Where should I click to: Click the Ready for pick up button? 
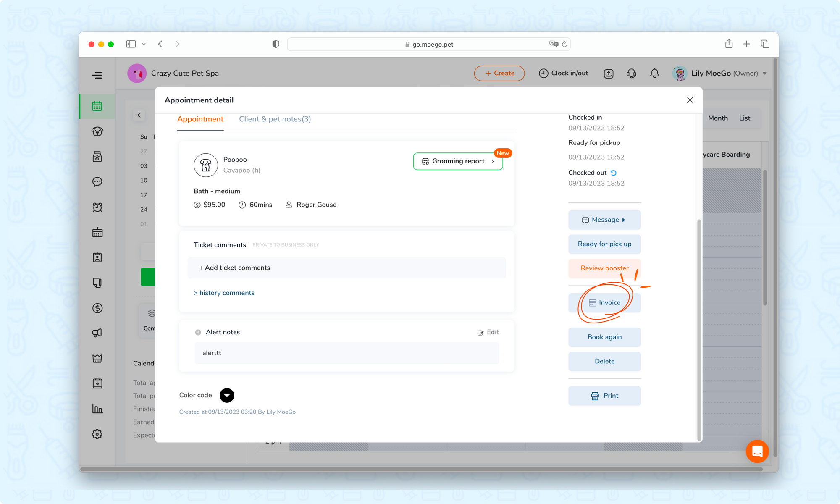pos(604,244)
